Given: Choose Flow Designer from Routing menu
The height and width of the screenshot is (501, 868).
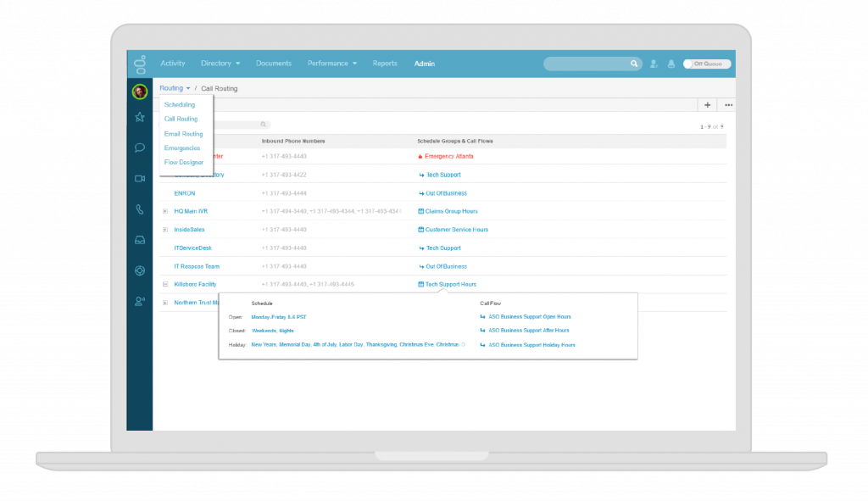Looking at the screenshot, I should click(183, 162).
